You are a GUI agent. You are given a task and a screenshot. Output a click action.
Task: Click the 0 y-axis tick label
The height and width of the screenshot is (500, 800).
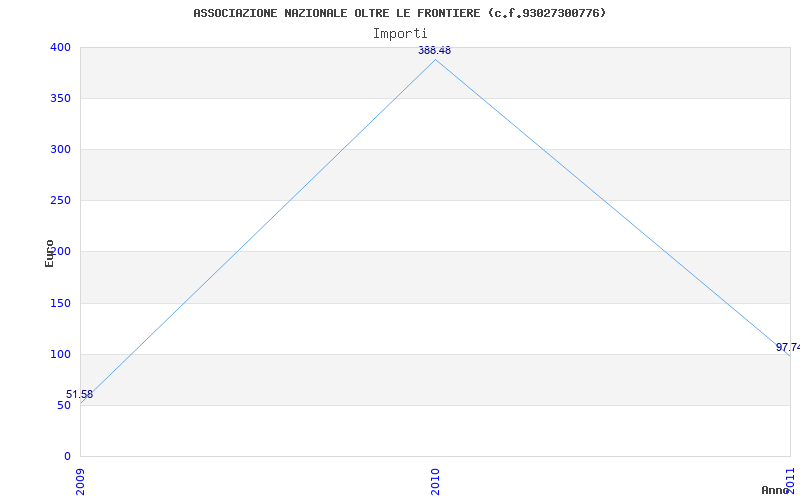pos(67,456)
